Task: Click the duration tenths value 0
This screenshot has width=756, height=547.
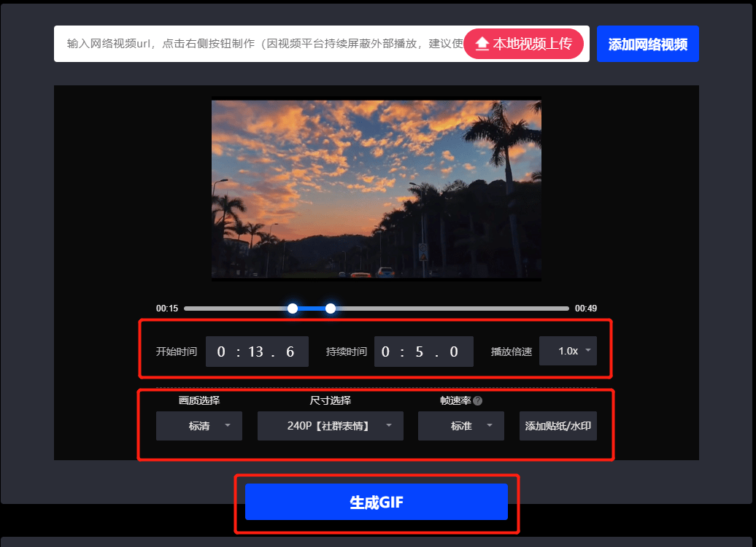Action: [x=454, y=352]
